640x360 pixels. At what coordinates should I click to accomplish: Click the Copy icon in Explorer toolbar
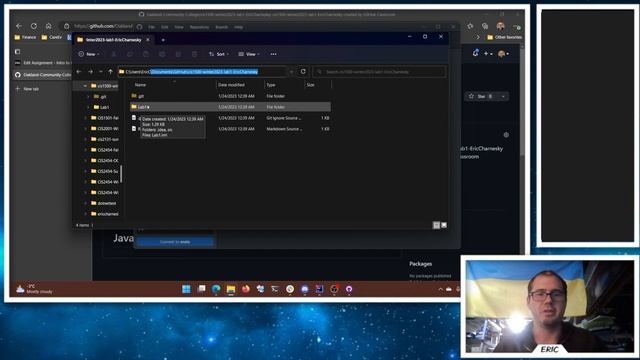tap(130, 54)
